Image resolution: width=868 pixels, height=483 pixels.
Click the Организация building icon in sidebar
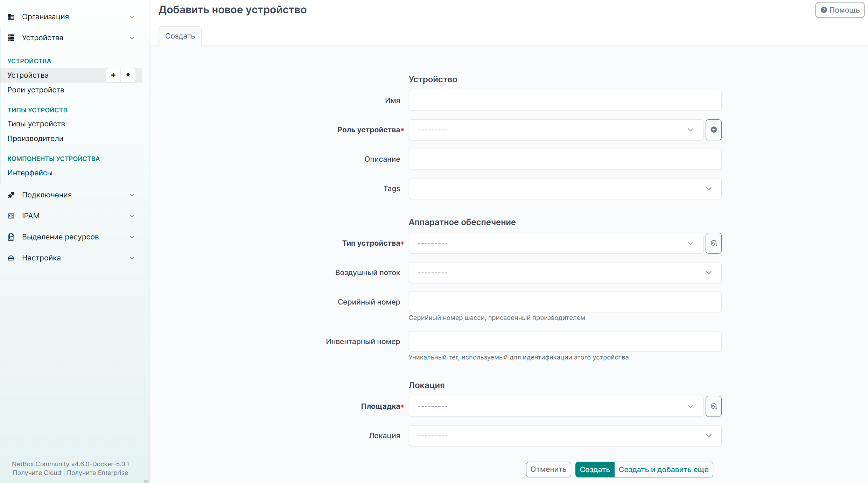[x=11, y=17]
